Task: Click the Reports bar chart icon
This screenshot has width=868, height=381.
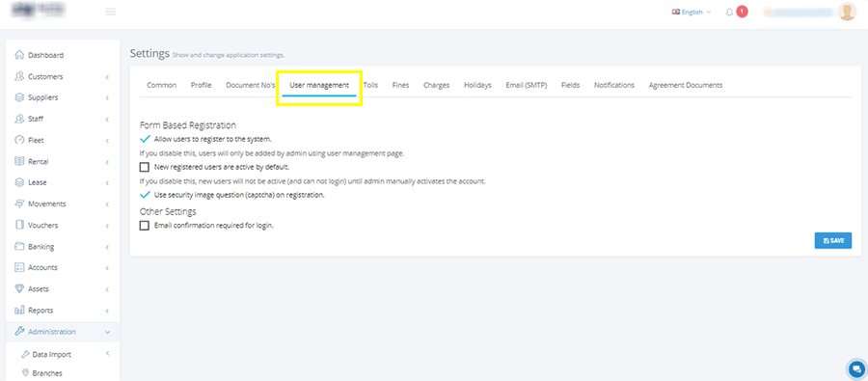Action: click(x=19, y=311)
